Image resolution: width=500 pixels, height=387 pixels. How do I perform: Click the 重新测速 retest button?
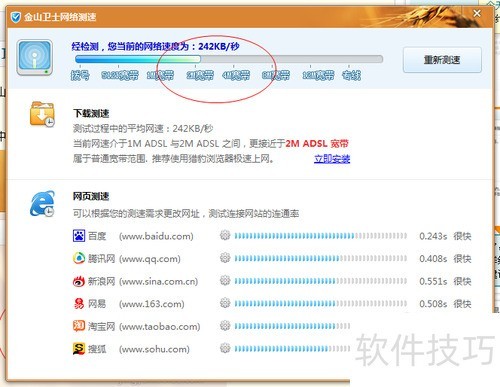pyautogui.click(x=442, y=60)
